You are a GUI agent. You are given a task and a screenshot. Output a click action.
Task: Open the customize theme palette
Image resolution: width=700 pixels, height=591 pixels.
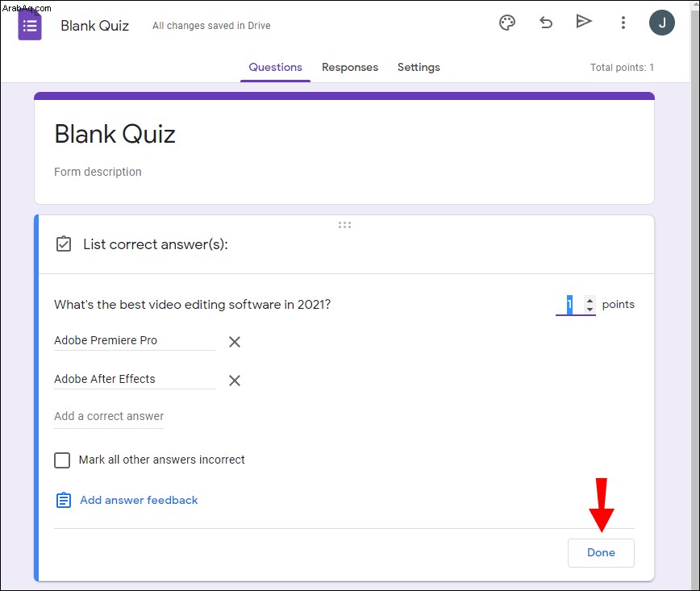[x=507, y=23]
